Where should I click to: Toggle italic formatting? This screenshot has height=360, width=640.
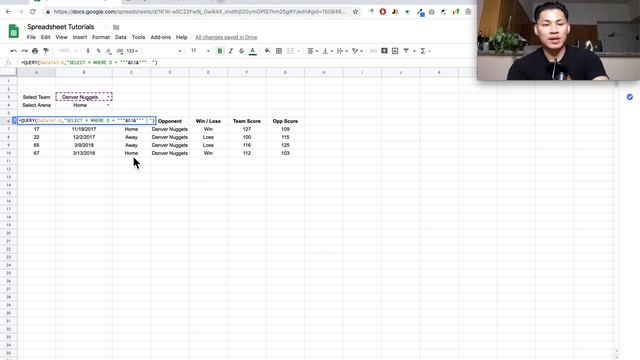tap(231, 51)
